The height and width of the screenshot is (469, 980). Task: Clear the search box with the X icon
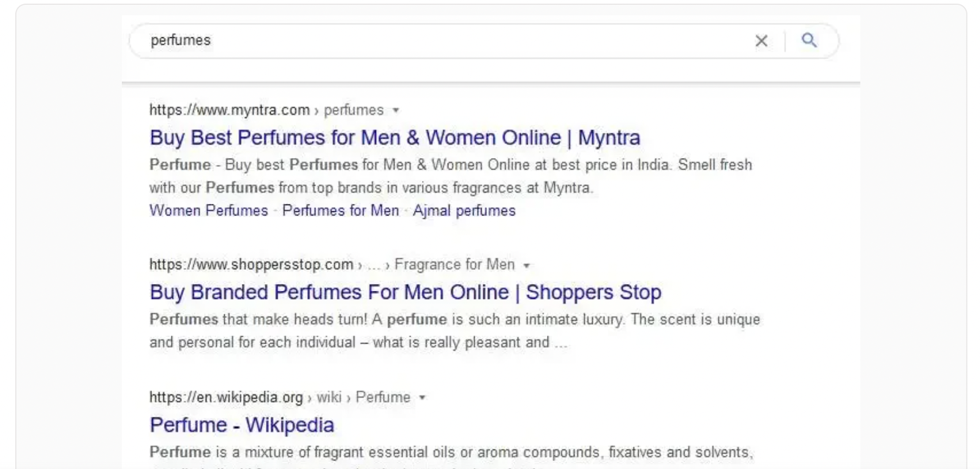[x=761, y=41]
